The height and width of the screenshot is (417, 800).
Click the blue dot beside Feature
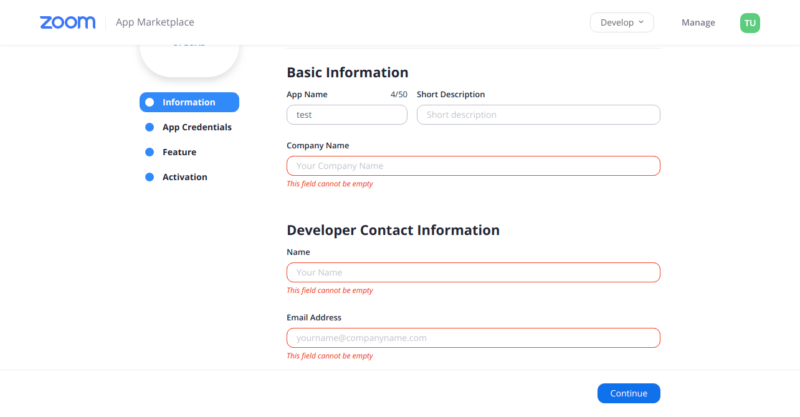click(x=150, y=152)
